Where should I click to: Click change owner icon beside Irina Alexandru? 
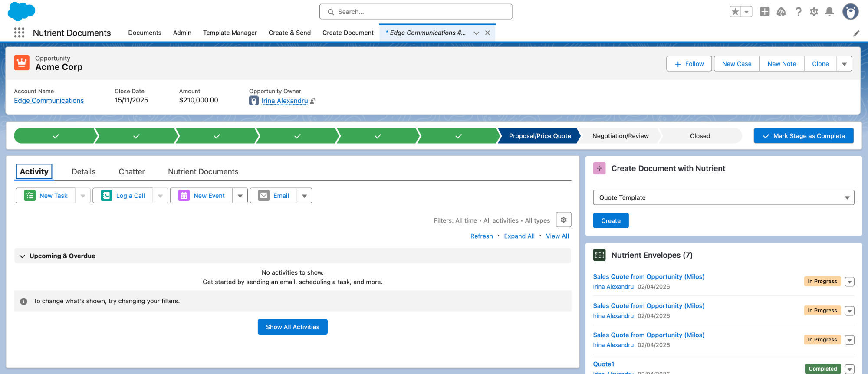point(312,101)
